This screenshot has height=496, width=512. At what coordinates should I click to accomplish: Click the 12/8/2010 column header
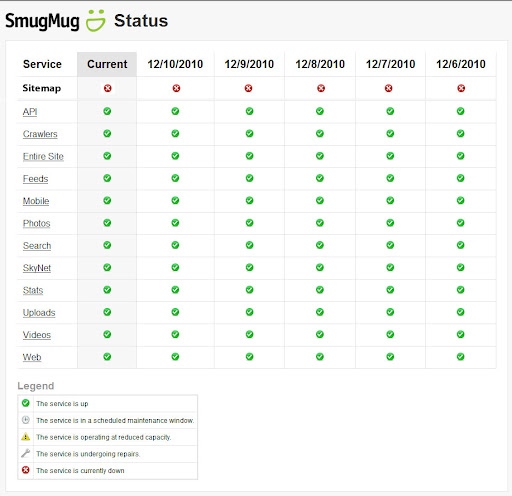click(320, 64)
